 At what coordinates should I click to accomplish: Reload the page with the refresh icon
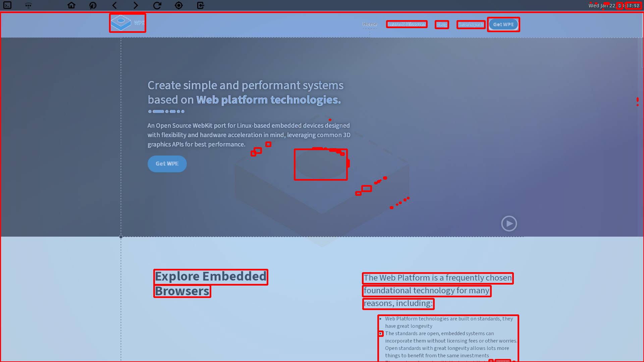tap(157, 5)
